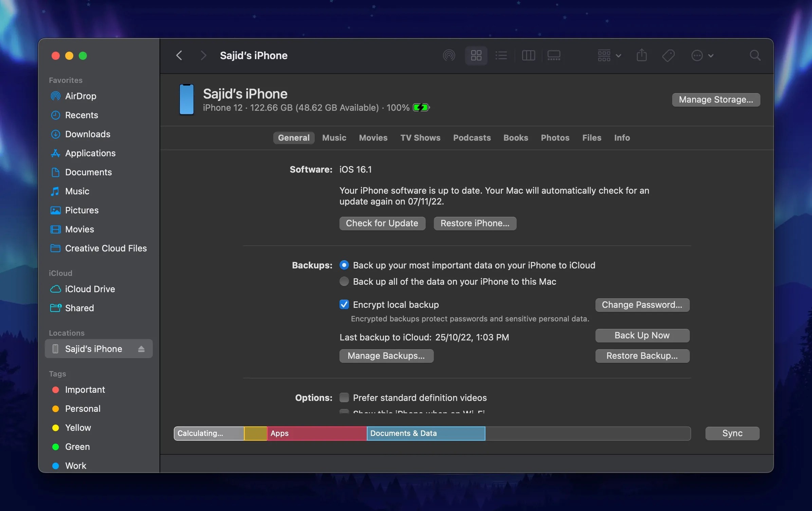
Task: Switch to column view in the toolbar
Action: click(529, 55)
